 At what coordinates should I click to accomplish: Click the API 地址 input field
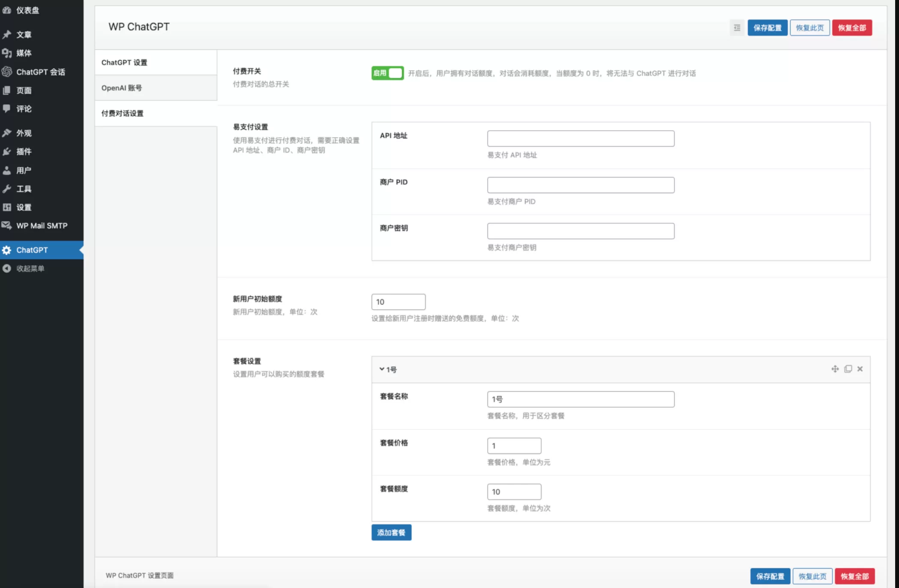tap(580, 139)
